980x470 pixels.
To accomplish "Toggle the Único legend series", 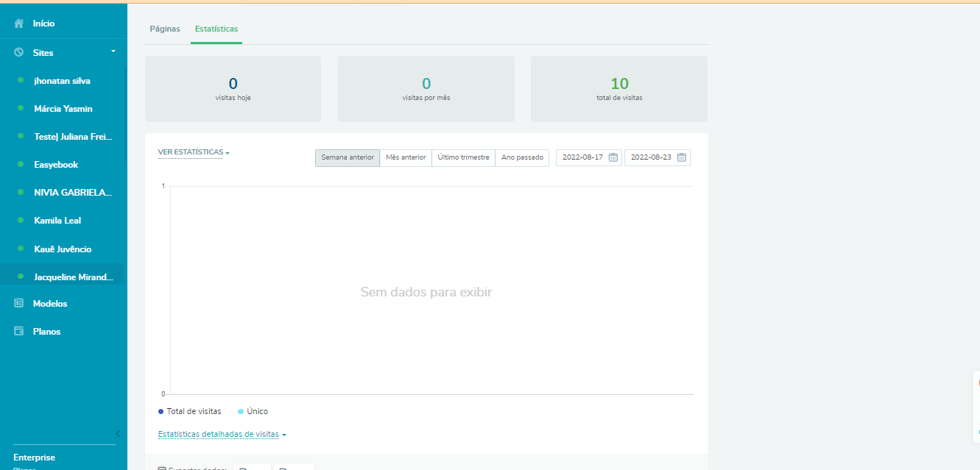I will (253, 411).
